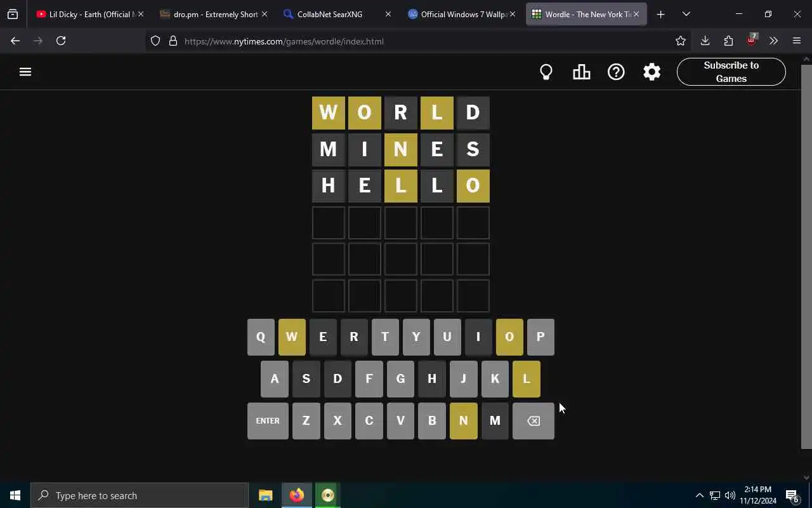Click the yellow L key on keyboard

527,378
